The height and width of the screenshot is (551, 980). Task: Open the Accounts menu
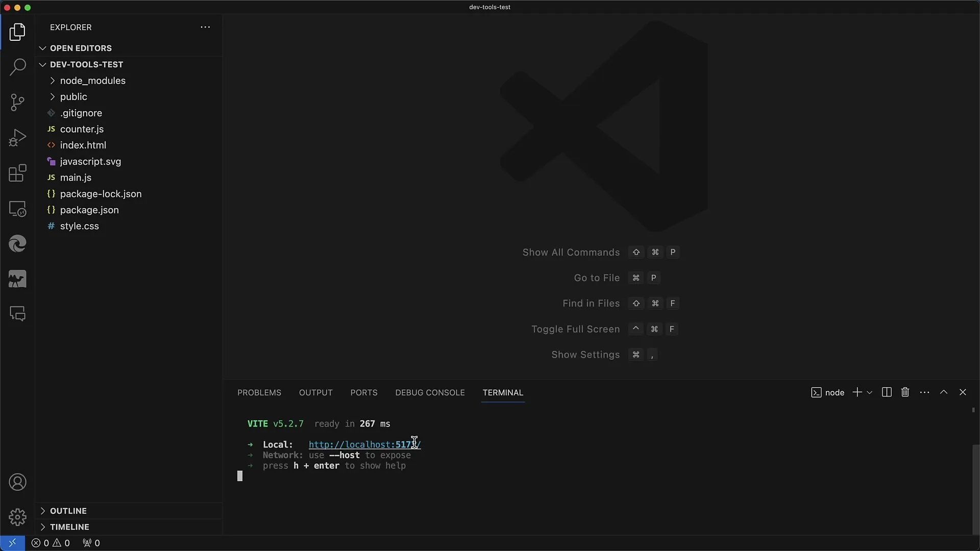(17, 482)
